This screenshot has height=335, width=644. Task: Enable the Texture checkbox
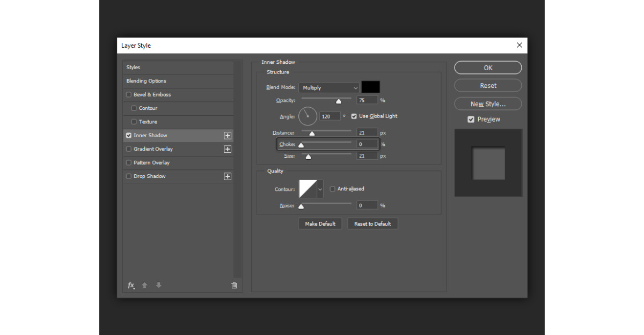[134, 122]
